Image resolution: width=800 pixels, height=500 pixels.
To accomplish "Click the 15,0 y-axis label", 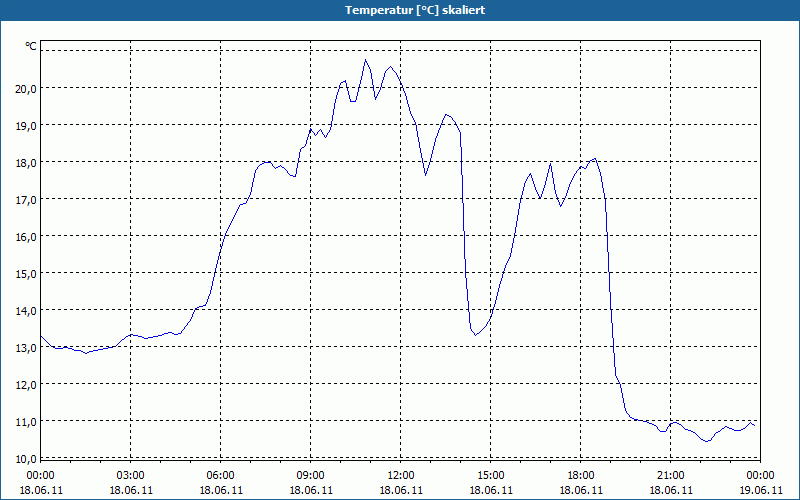I will 26,273.
